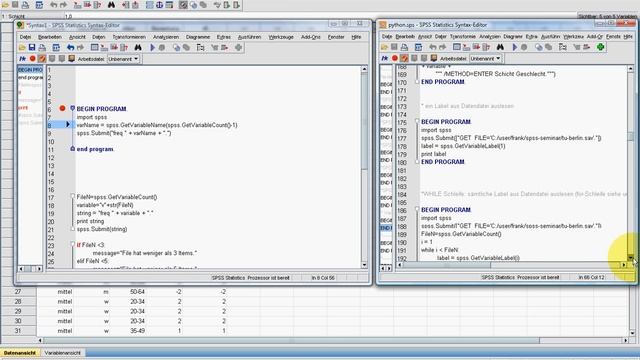
Task: Print from the python.sps toolbar
Action: 404,47
